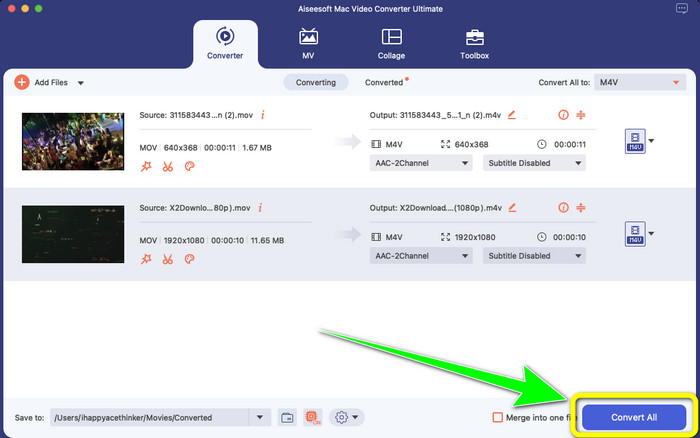Click the Add Files plus button
The width and height of the screenshot is (700, 438).
click(22, 82)
